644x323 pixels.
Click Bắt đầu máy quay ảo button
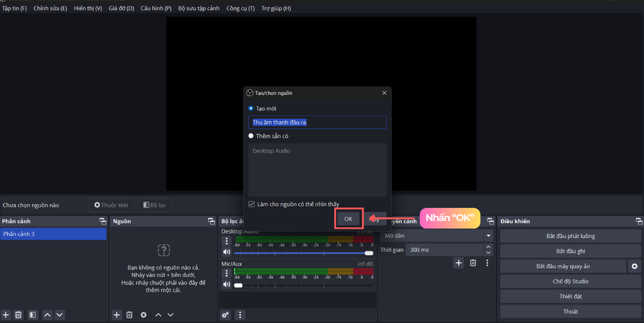click(x=563, y=266)
